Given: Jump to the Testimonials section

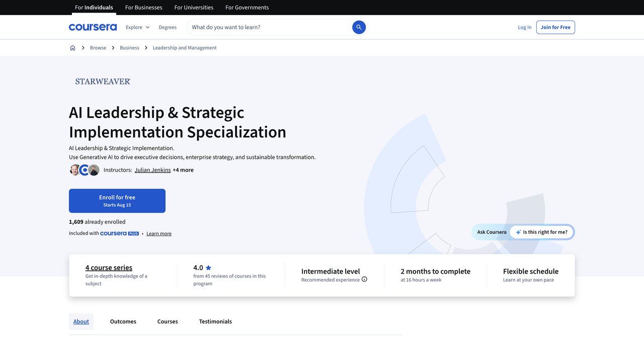Looking at the screenshot, I should 215,321.
